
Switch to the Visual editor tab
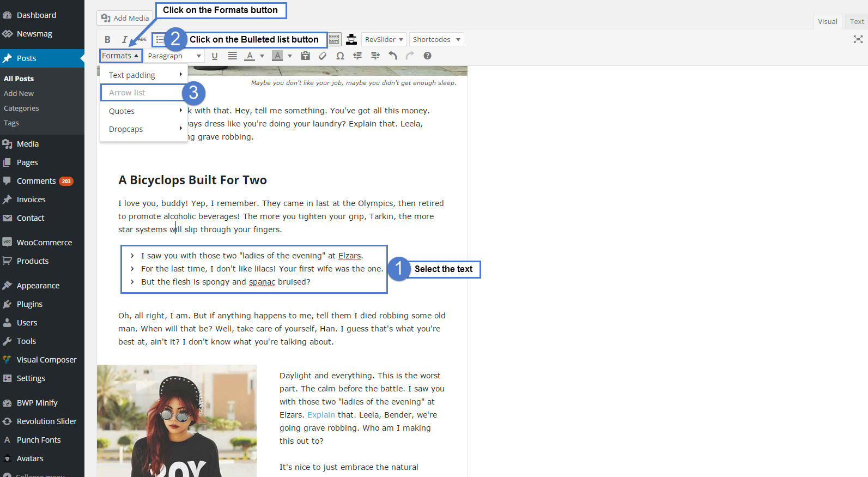[x=827, y=21]
